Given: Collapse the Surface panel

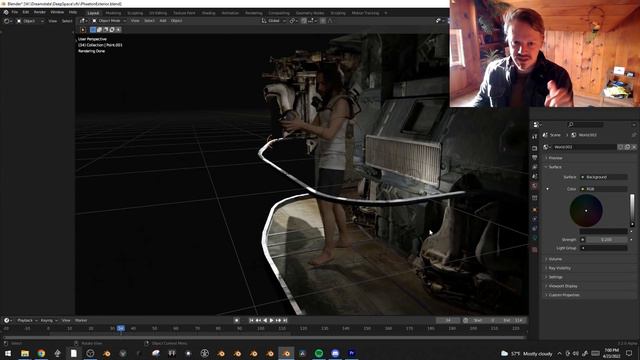Looking at the screenshot, I should [555, 167].
